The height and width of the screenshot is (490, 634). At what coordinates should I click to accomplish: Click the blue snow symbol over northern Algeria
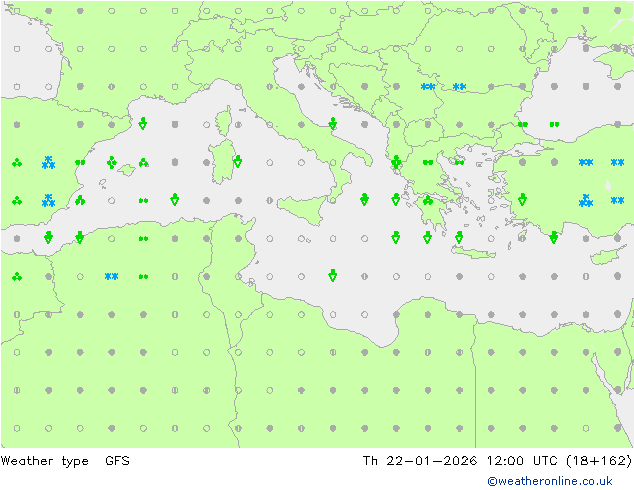[x=111, y=277]
